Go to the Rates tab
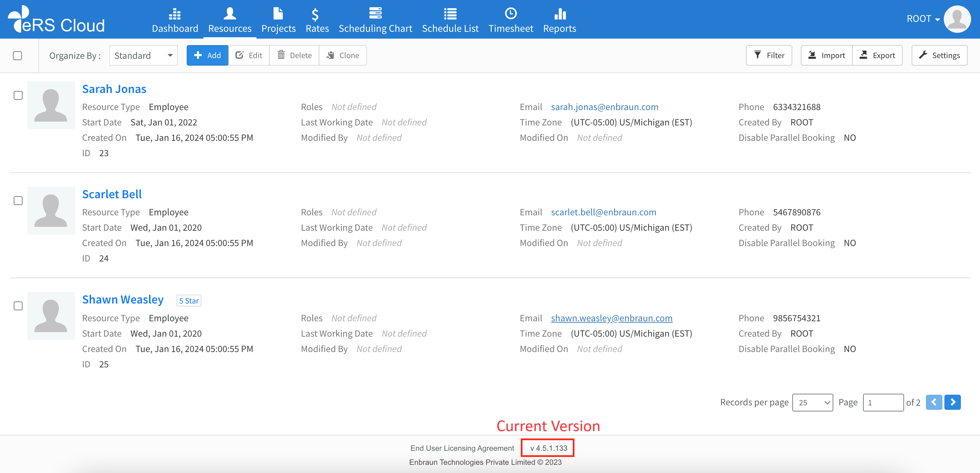This screenshot has width=980, height=473. (317, 21)
